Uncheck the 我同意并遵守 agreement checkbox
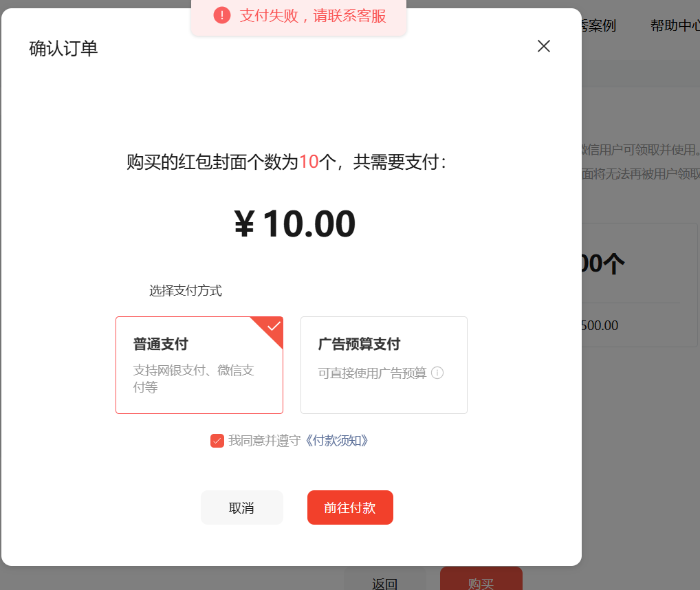700x590 pixels. point(217,441)
